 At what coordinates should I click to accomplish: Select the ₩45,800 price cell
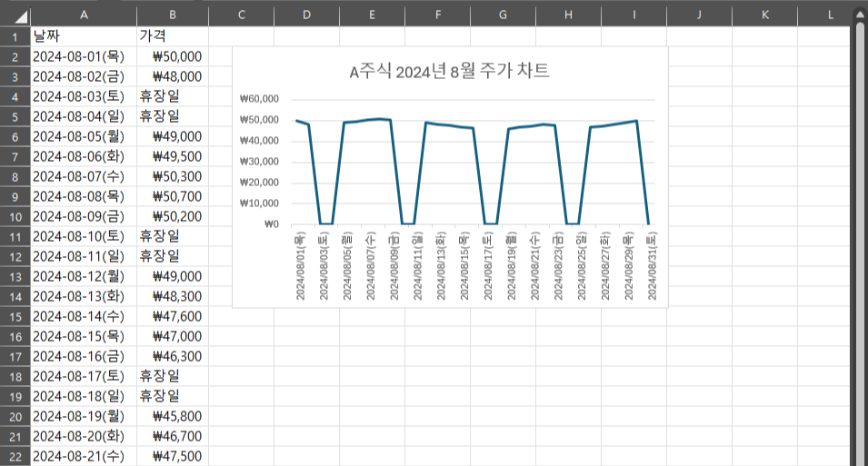173,416
